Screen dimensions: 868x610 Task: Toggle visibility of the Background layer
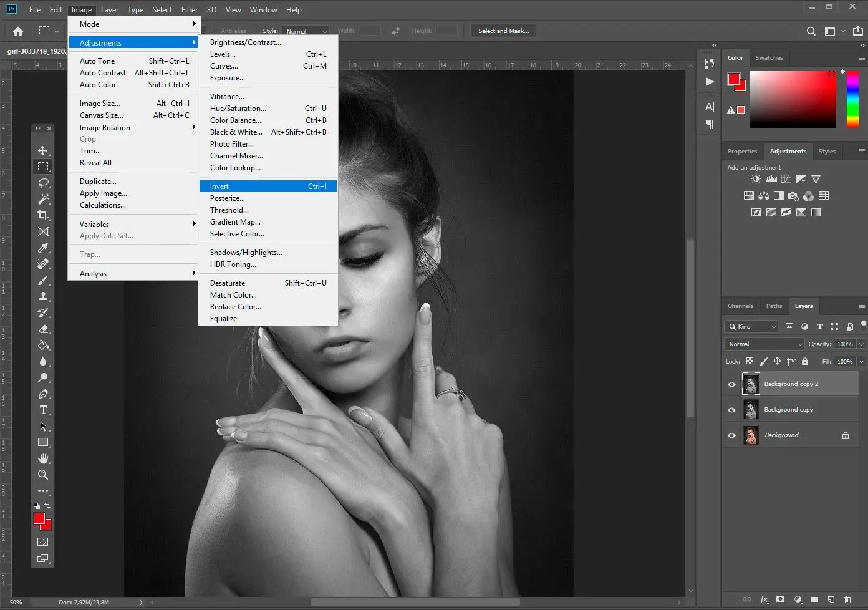click(x=731, y=435)
